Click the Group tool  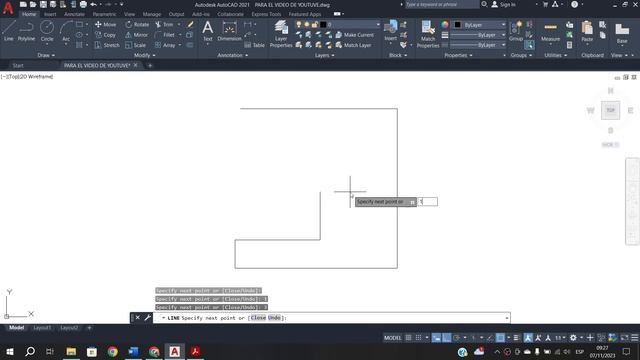pyautogui.click(x=516, y=31)
